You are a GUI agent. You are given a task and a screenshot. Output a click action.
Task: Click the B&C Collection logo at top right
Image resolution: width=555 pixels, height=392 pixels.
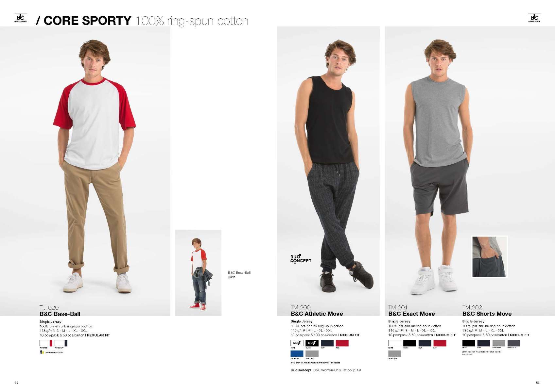click(x=534, y=18)
